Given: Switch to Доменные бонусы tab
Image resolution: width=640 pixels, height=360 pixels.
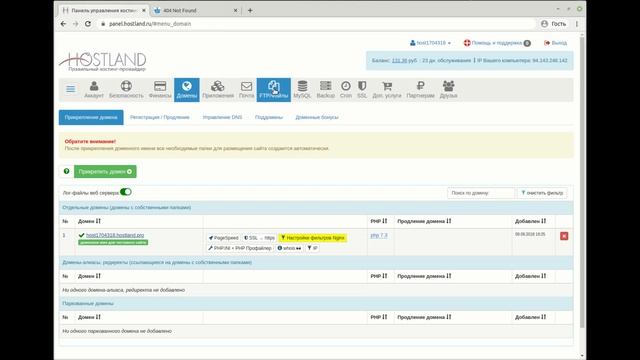Looking at the screenshot, I should coord(317,117).
